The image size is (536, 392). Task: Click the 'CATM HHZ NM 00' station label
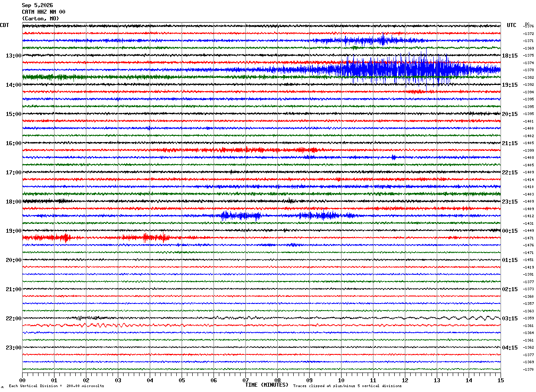click(x=43, y=12)
